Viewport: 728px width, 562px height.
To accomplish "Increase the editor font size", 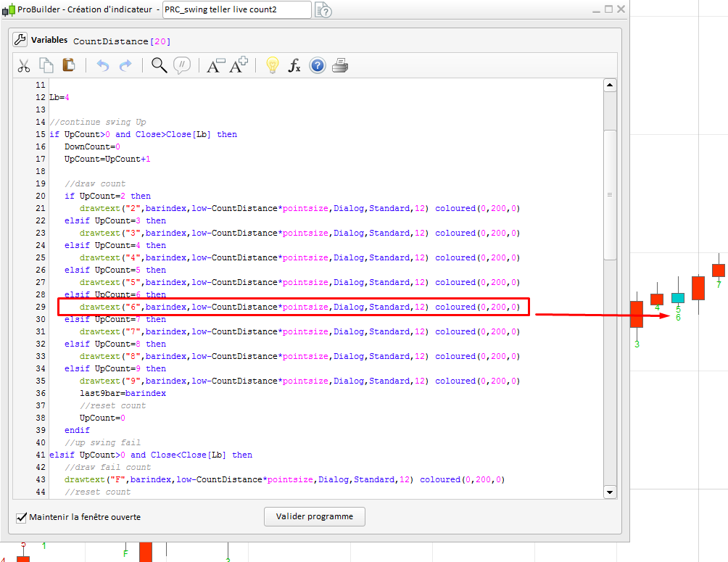I will 239,65.
